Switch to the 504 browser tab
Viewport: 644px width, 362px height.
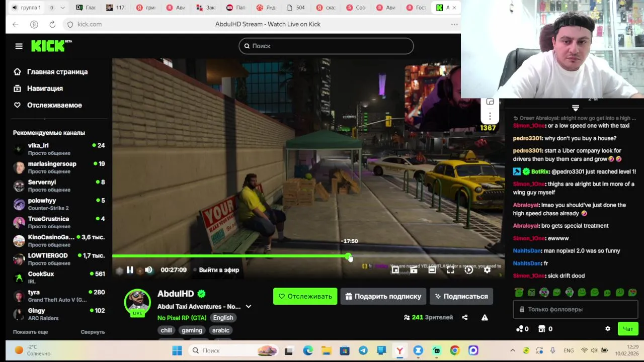point(296,8)
